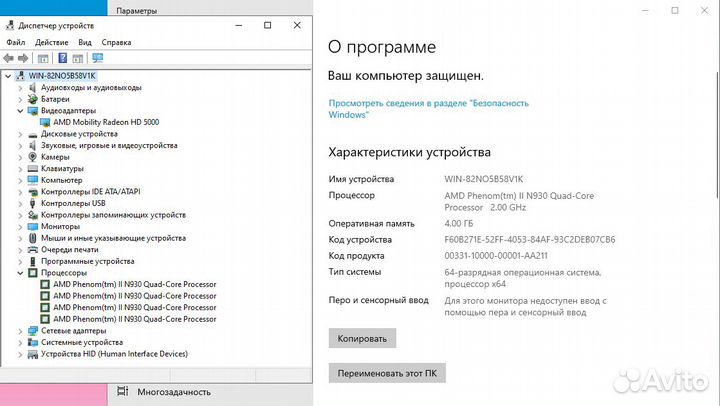The height and width of the screenshot is (406, 720).
Task: Select Многозадачность in Settings sidebar
Action: click(174, 392)
